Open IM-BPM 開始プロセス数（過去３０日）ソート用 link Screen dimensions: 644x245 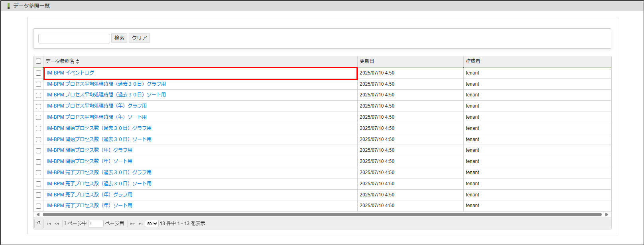pos(99,139)
